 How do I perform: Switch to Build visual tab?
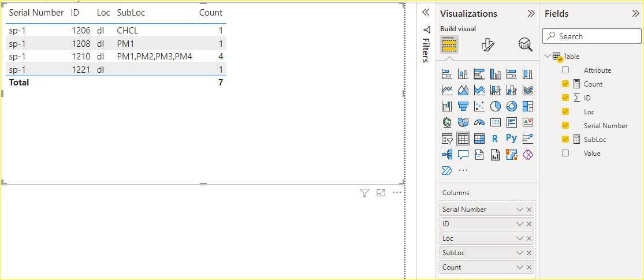point(450,44)
